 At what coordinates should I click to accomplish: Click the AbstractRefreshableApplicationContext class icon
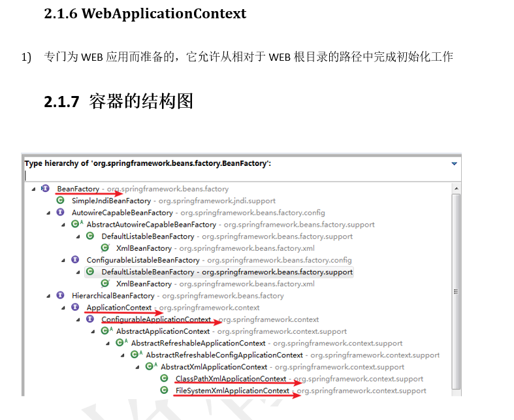(121, 343)
